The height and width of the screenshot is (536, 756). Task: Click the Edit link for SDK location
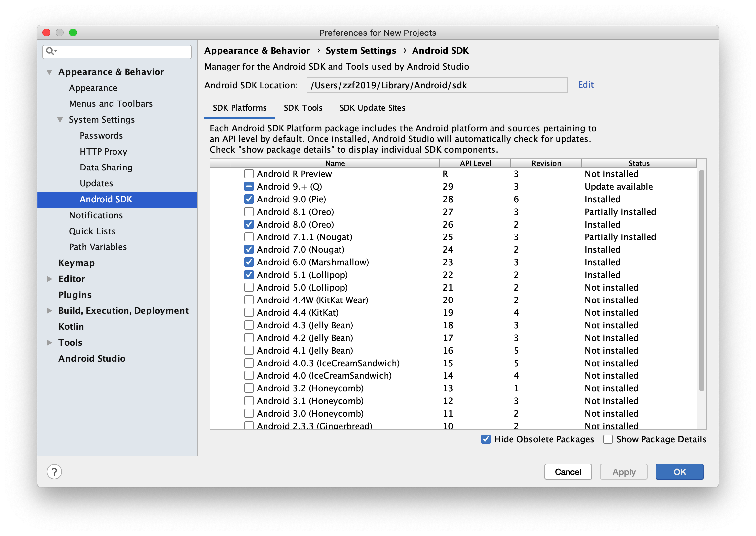[x=585, y=85]
